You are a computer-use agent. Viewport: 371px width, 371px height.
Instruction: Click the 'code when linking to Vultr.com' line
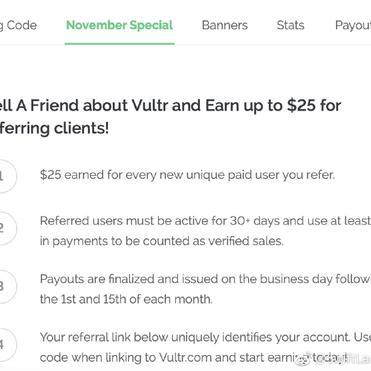pos(193,358)
